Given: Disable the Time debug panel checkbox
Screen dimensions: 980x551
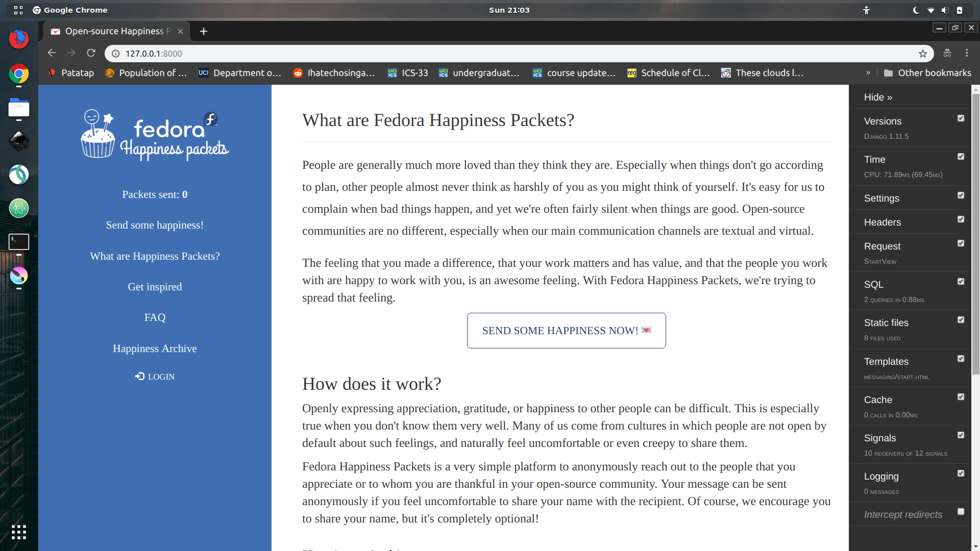Looking at the screenshot, I should coord(961,157).
